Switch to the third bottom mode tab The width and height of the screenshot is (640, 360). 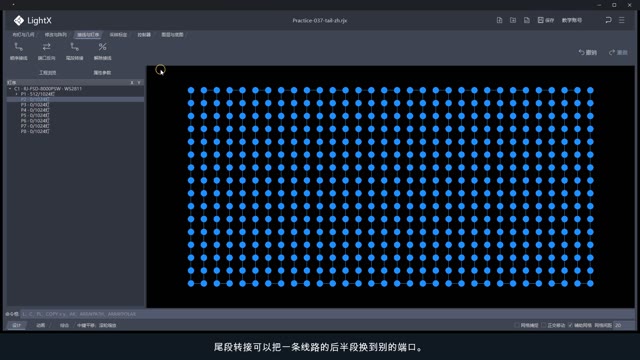click(x=64, y=325)
